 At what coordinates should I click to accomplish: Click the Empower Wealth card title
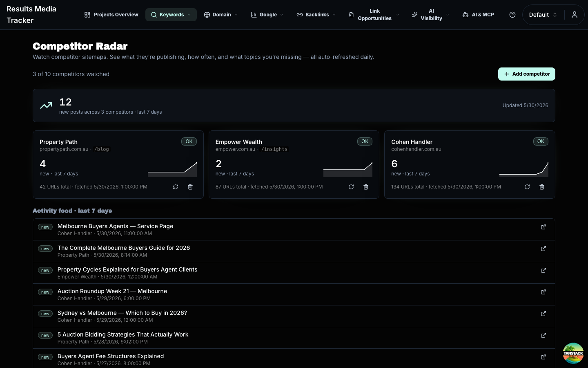pyautogui.click(x=239, y=142)
